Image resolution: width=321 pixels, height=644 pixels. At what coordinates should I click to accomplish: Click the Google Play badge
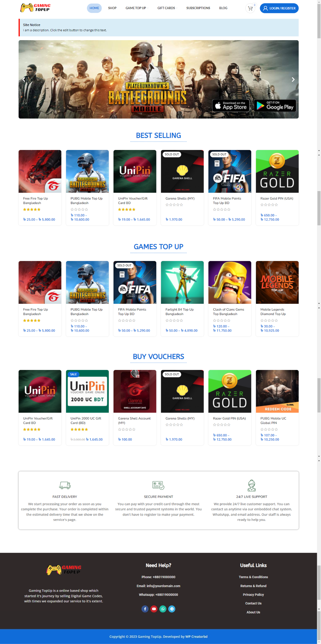coord(275,106)
